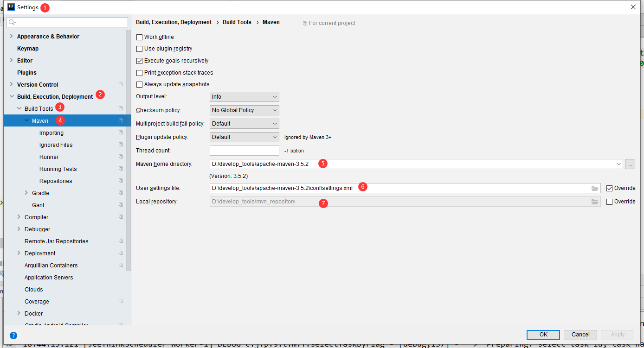The height and width of the screenshot is (348, 644).
Task: Click the Cancel button
Action: [x=580, y=335]
